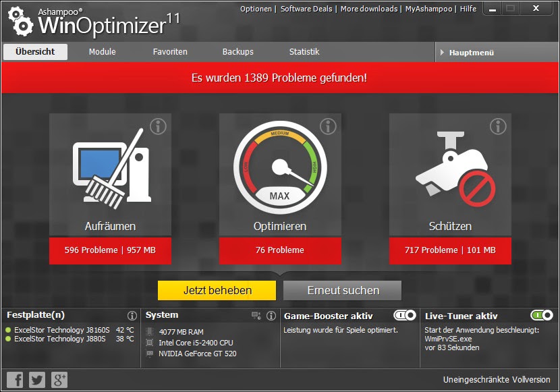Viewport: 560px width, 392px height.
Task: Click the 1389 Probleme gefunden banner
Action: (x=280, y=78)
